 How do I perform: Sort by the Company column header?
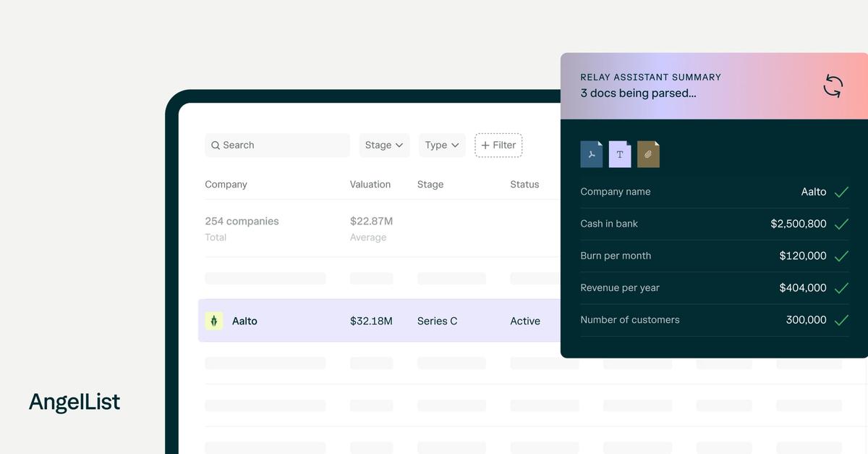click(226, 185)
